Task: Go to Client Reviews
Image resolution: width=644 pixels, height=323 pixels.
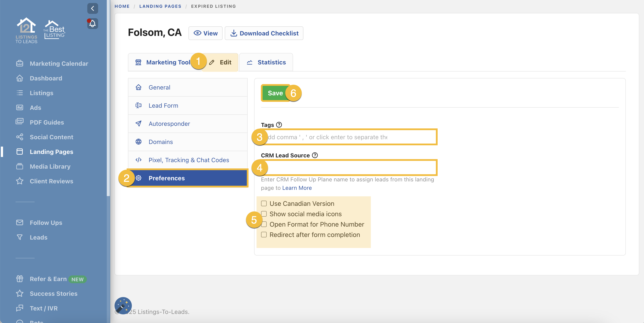Action: 51,181
